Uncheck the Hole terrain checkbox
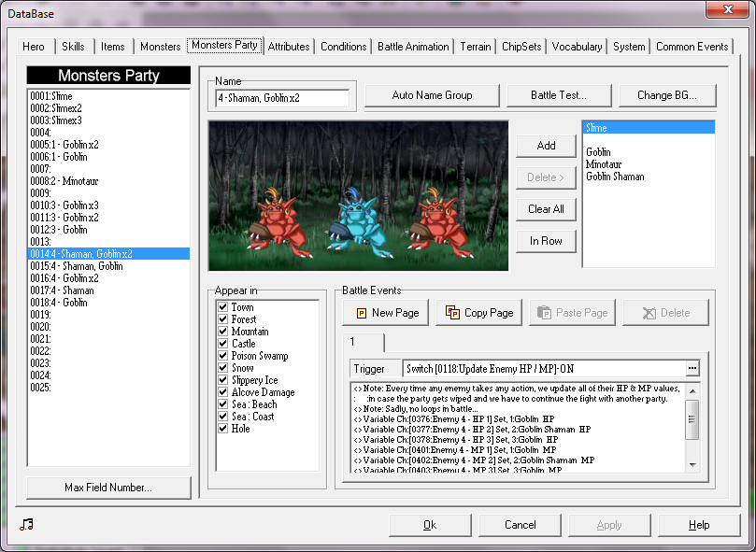The height and width of the screenshot is (552, 756). tap(222, 428)
